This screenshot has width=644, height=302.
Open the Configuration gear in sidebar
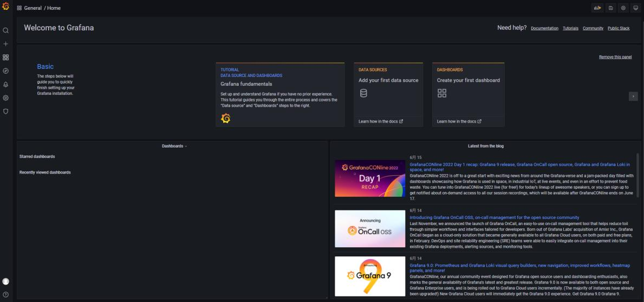click(6, 98)
